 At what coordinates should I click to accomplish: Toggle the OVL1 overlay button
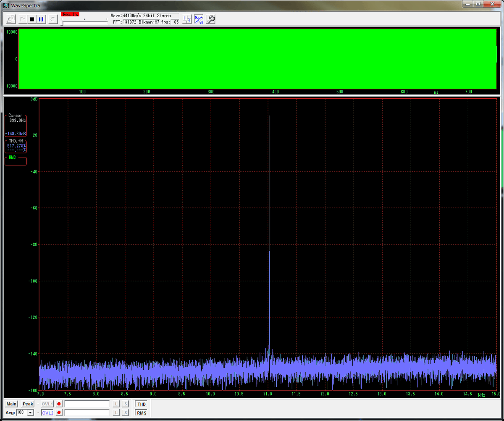pos(47,404)
